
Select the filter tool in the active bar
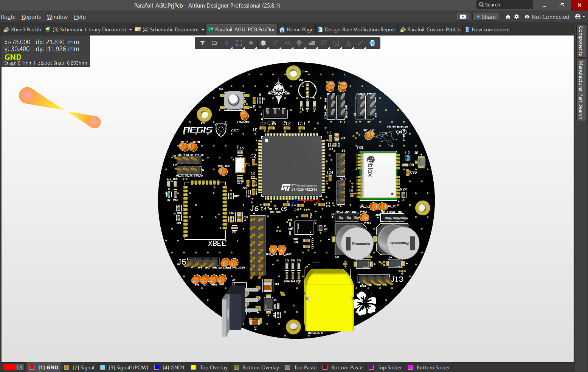(x=202, y=43)
